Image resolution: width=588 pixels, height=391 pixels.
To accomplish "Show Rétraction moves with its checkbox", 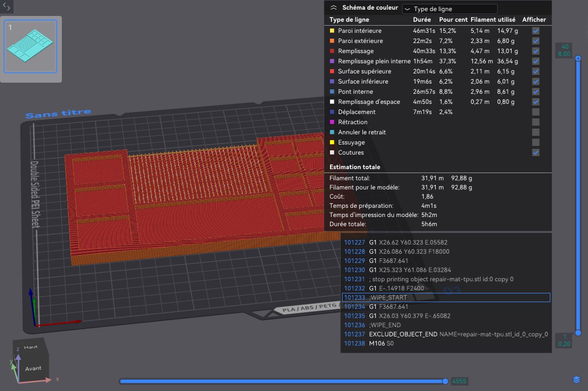I will (x=535, y=122).
